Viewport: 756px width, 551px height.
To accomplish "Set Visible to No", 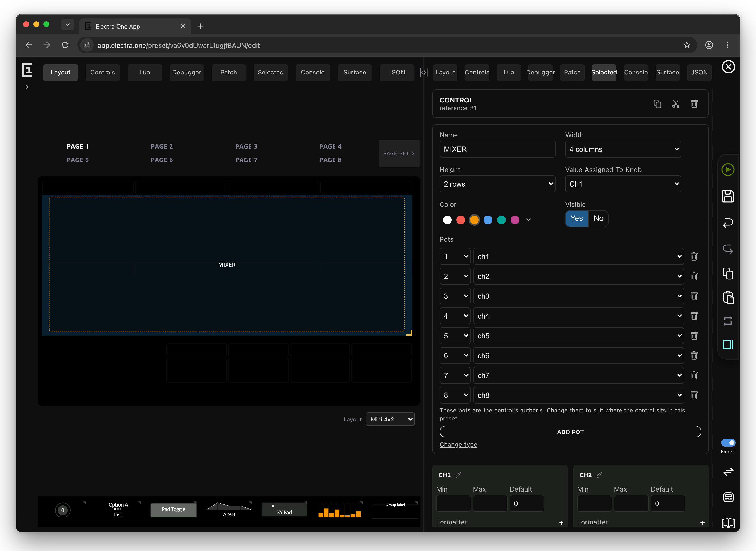I will pos(598,218).
